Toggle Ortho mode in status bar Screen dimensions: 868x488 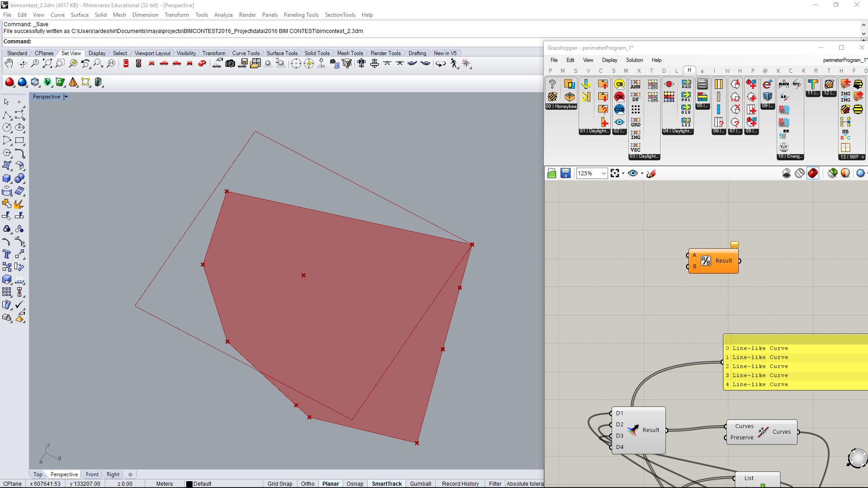tap(307, 483)
